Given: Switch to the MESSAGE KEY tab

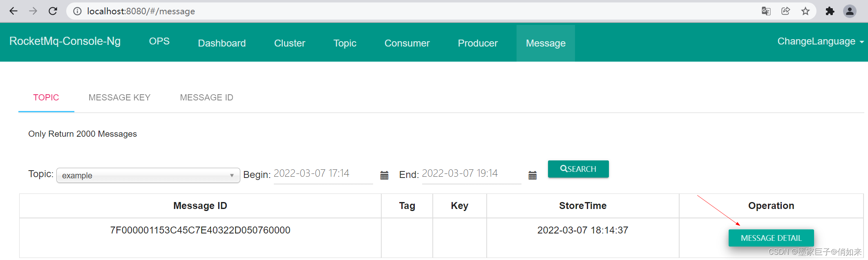Looking at the screenshot, I should click(120, 98).
